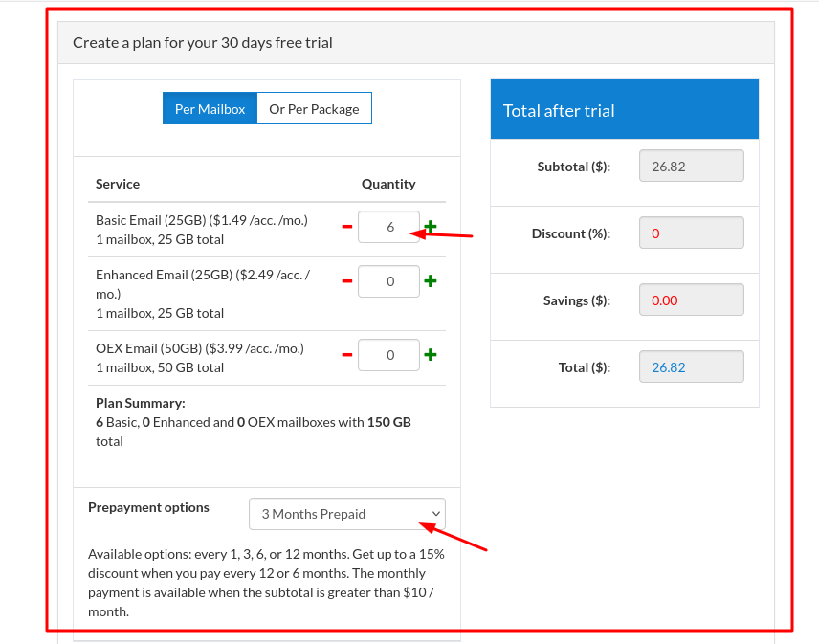
Task: Click the Total ($) amount field
Action: click(691, 366)
